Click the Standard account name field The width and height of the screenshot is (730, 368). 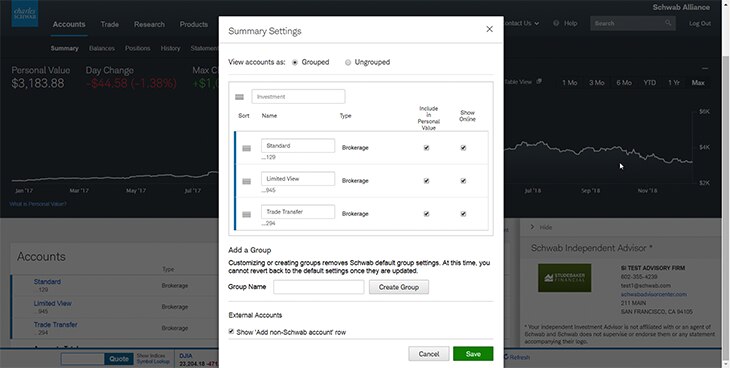298,146
